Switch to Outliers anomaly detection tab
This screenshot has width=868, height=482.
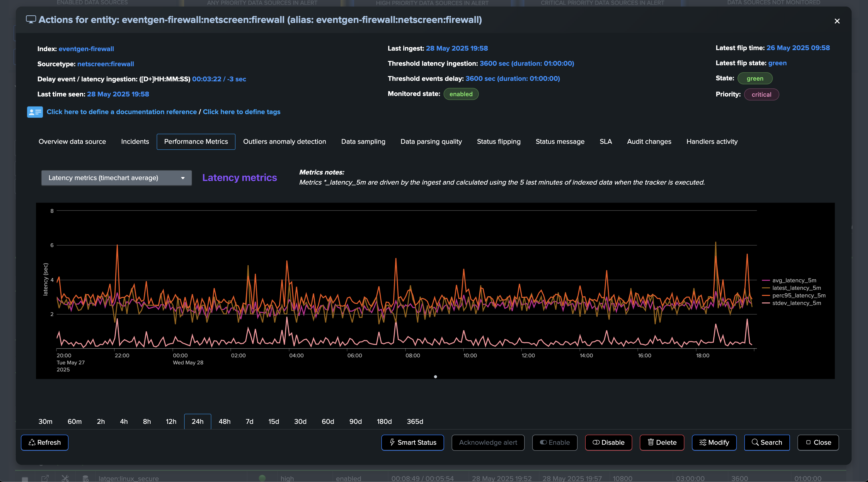click(284, 142)
